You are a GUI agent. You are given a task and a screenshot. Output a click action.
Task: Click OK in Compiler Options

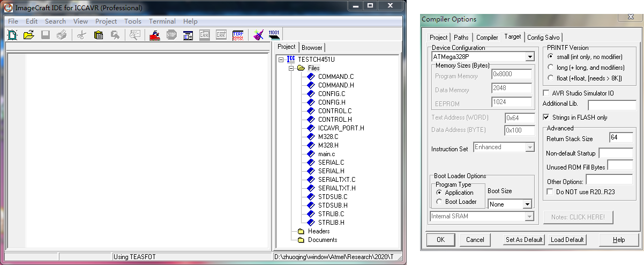(441, 240)
